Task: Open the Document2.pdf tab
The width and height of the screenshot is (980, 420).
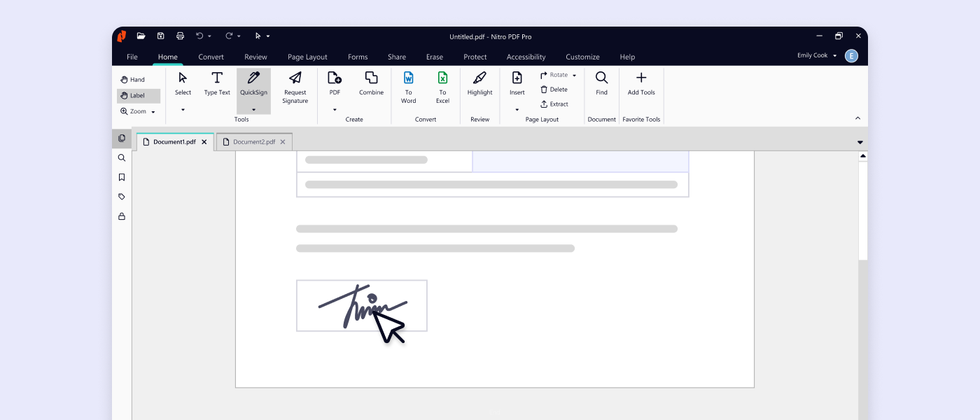Action: [252, 141]
